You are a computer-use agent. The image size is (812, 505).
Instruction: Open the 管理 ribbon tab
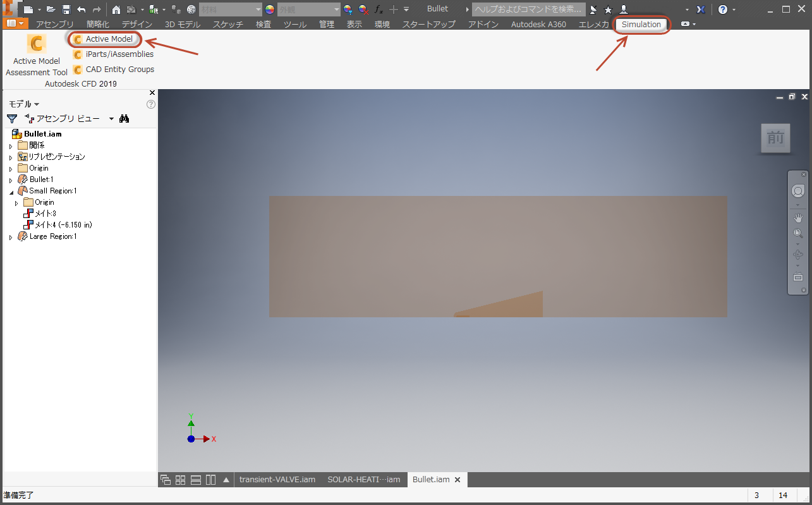tap(327, 24)
